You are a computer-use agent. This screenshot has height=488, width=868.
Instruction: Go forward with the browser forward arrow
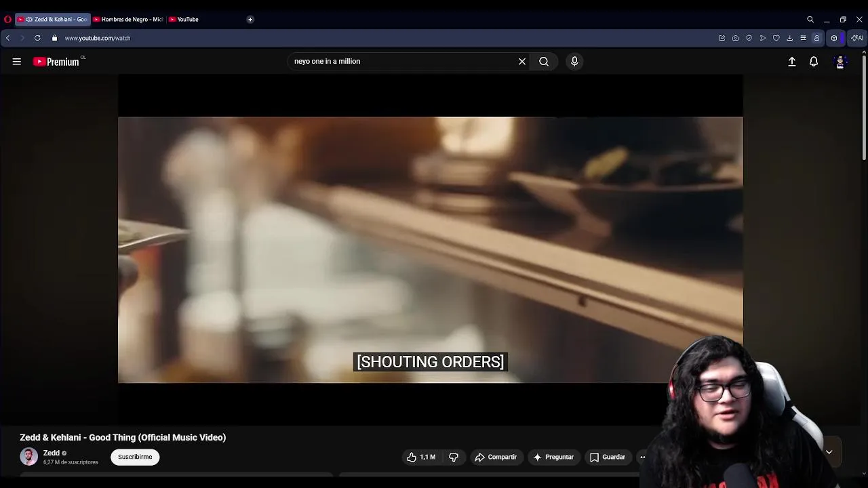tap(22, 38)
